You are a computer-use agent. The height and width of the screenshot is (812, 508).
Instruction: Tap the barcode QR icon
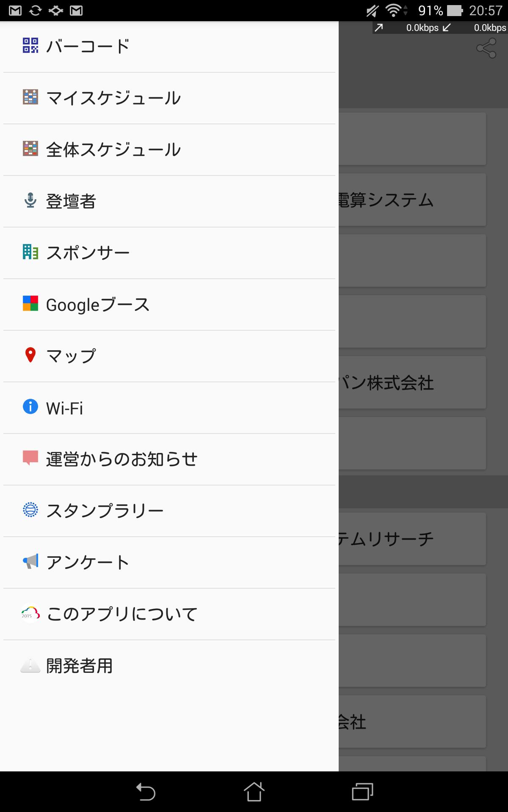(x=30, y=46)
